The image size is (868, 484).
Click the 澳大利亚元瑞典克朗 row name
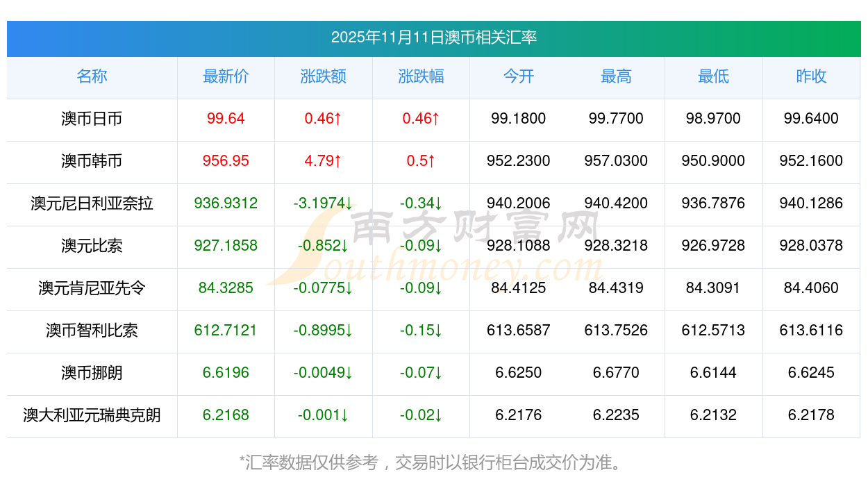pyautogui.click(x=92, y=415)
